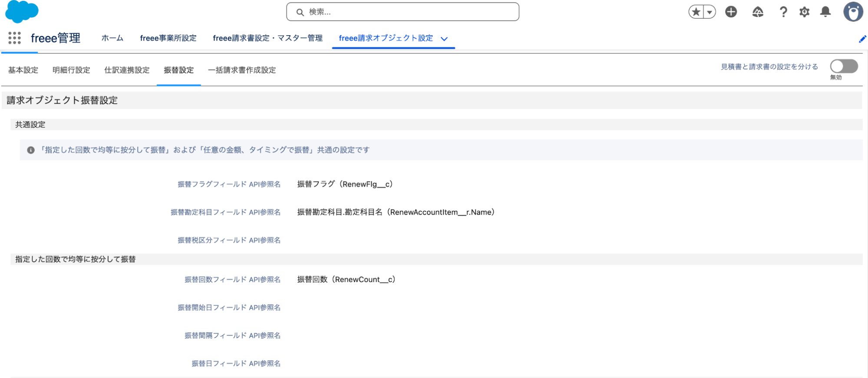
Task: Open the global actions plus icon
Action: pos(731,12)
